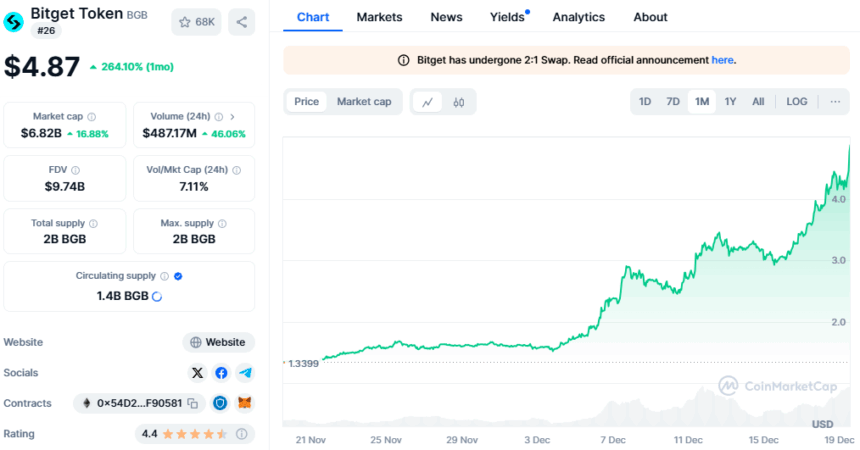
Task: Click the 19 Dec date axis label
Action: coord(839,440)
